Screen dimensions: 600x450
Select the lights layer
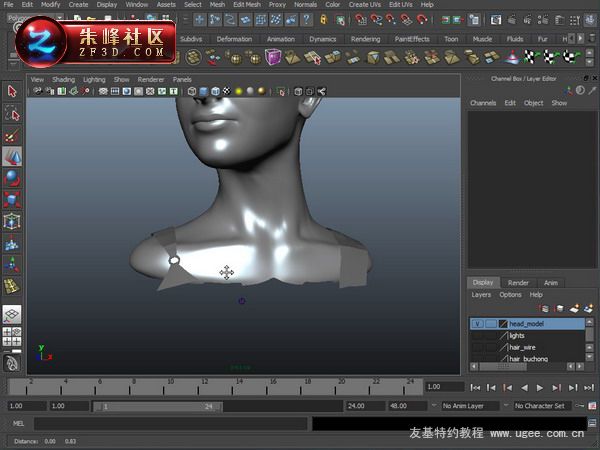pyautogui.click(x=527, y=336)
